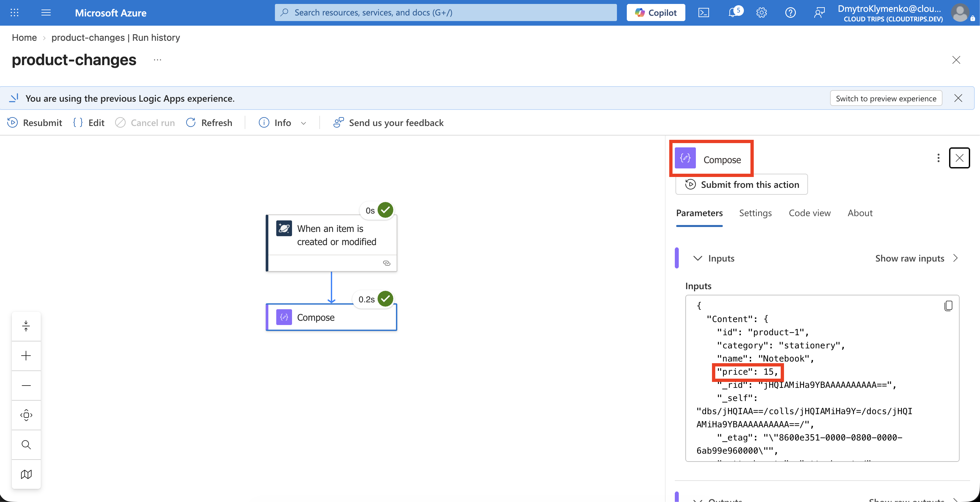Copy the inputs JSON to clipboard

point(948,306)
